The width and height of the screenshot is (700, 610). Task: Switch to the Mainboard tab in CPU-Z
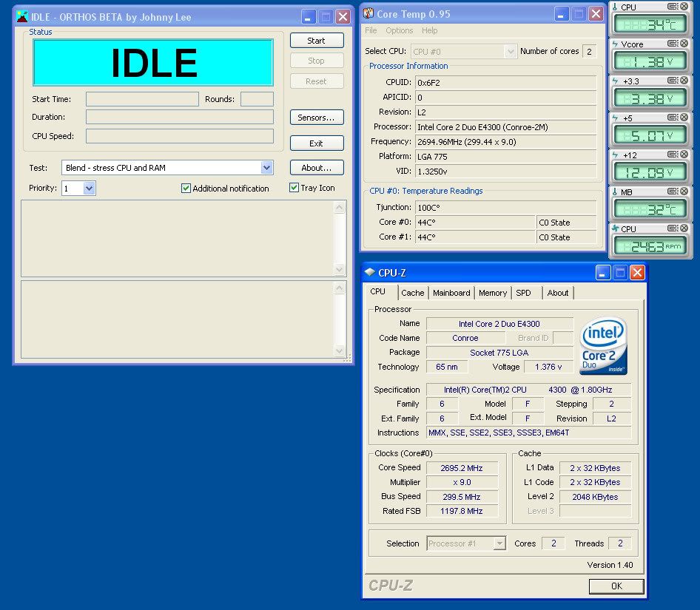(x=451, y=293)
